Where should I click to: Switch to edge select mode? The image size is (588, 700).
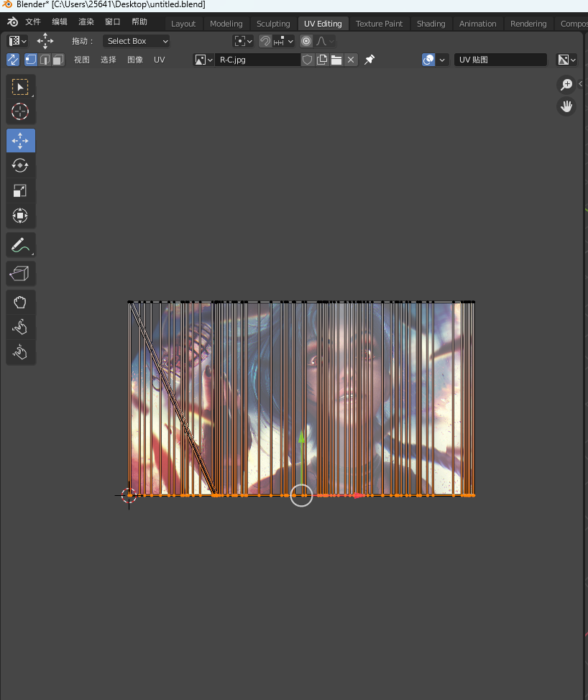45,60
